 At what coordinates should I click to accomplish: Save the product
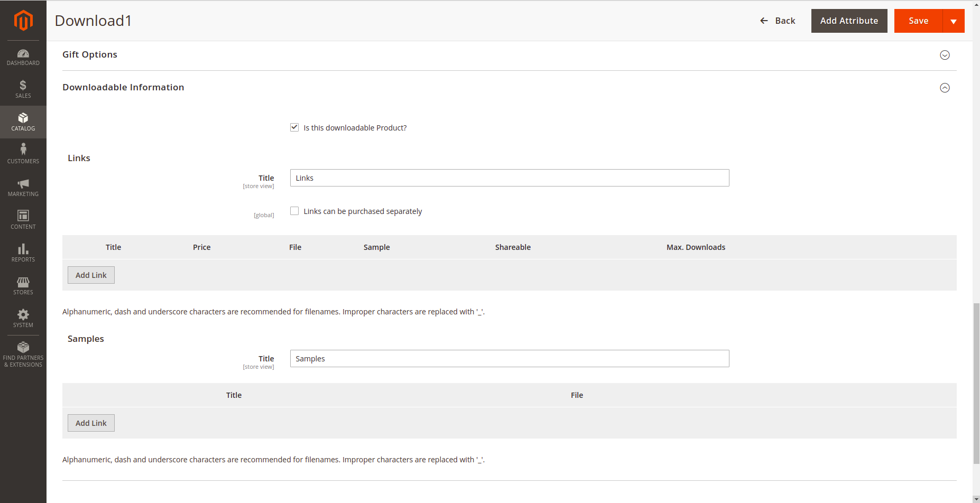point(918,21)
